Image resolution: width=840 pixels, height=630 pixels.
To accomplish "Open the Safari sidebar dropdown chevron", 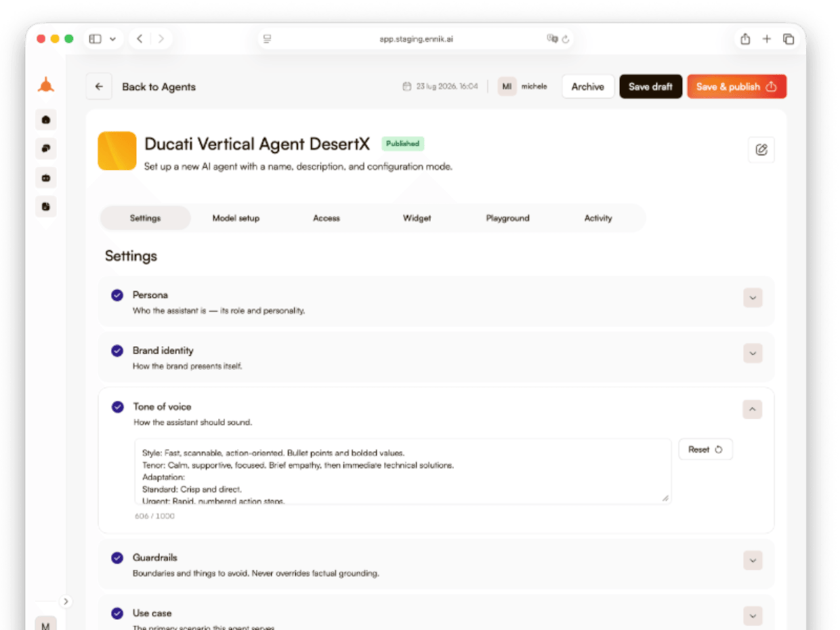I will [x=113, y=39].
